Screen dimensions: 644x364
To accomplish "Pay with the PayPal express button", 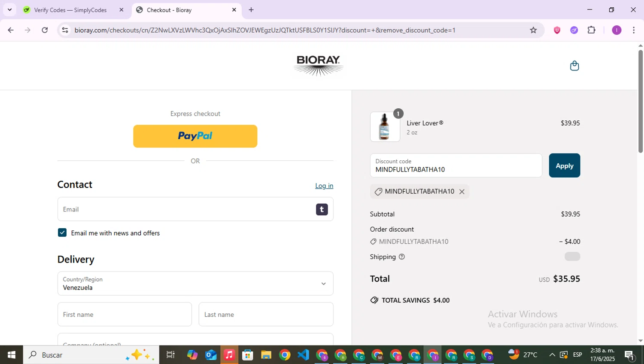I will click(x=195, y=136).
